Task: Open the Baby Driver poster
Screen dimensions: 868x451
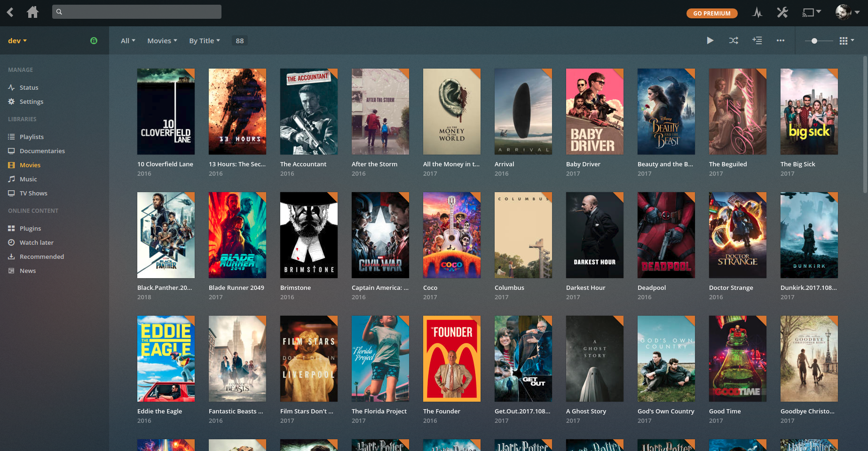Action: click(x=595, y=111)
